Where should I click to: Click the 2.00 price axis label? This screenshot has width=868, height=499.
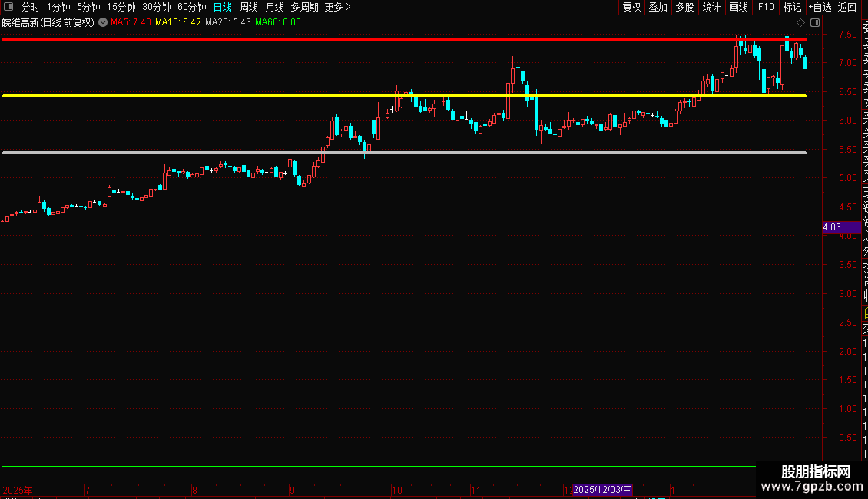point(847,352)
